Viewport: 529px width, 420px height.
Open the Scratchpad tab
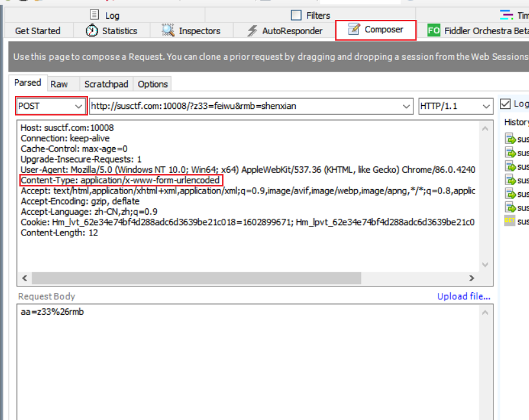pos(106,84)
